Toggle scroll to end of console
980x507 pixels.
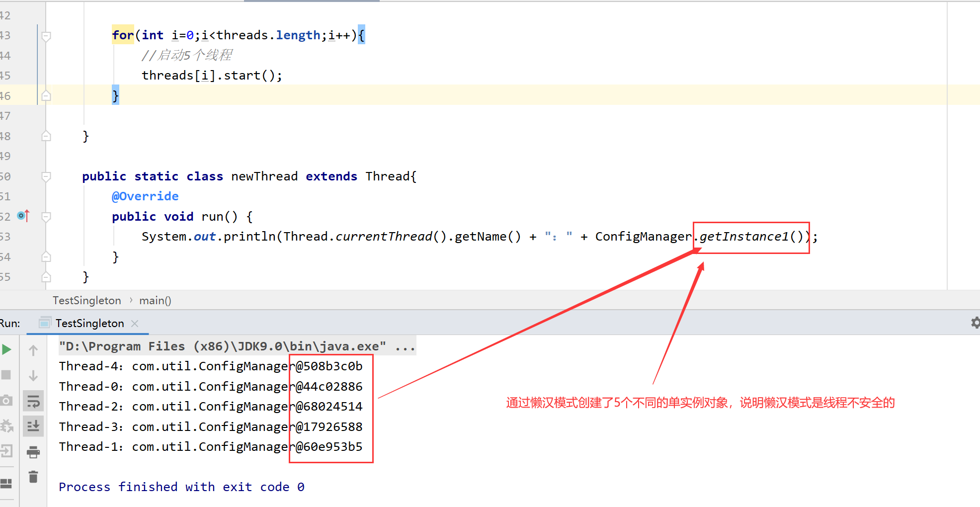(33, 426)
